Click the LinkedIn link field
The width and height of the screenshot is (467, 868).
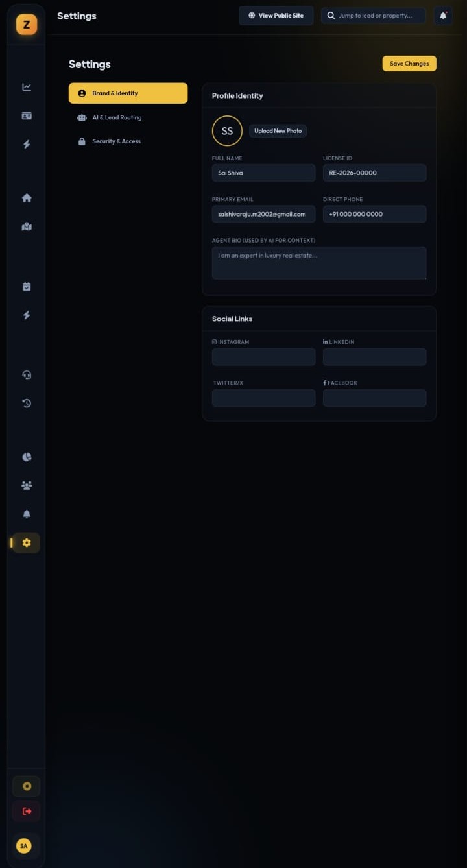375,357
